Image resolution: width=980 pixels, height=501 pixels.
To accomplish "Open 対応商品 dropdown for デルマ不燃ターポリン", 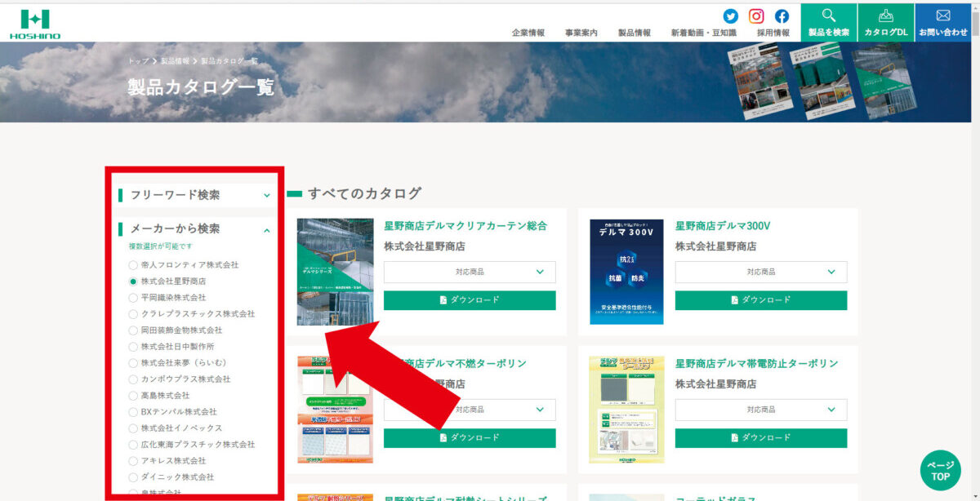I will click(470, 410).
